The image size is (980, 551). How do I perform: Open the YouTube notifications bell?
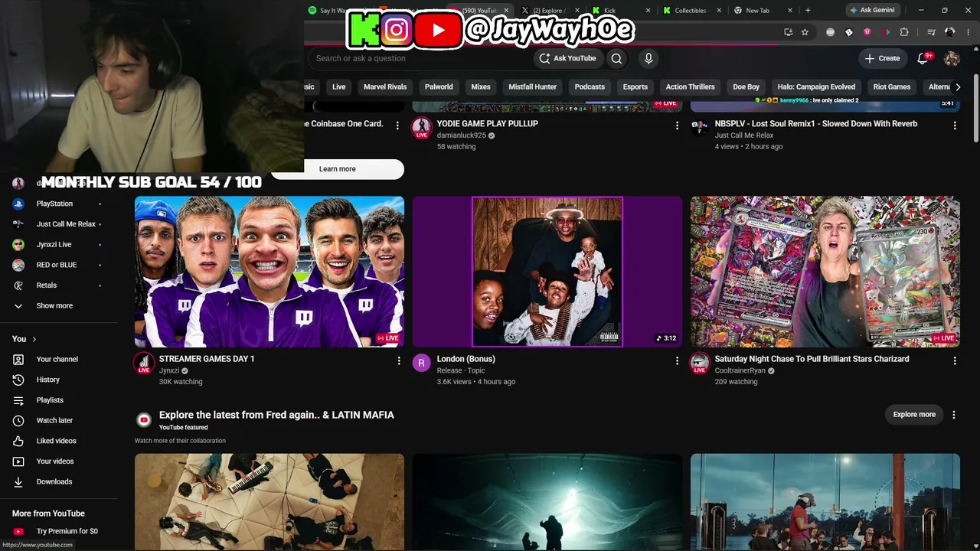pos(923,58)
